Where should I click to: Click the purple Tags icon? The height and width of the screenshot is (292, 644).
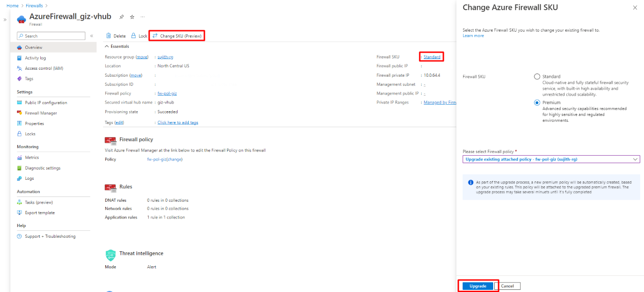[x=20, y=79]
